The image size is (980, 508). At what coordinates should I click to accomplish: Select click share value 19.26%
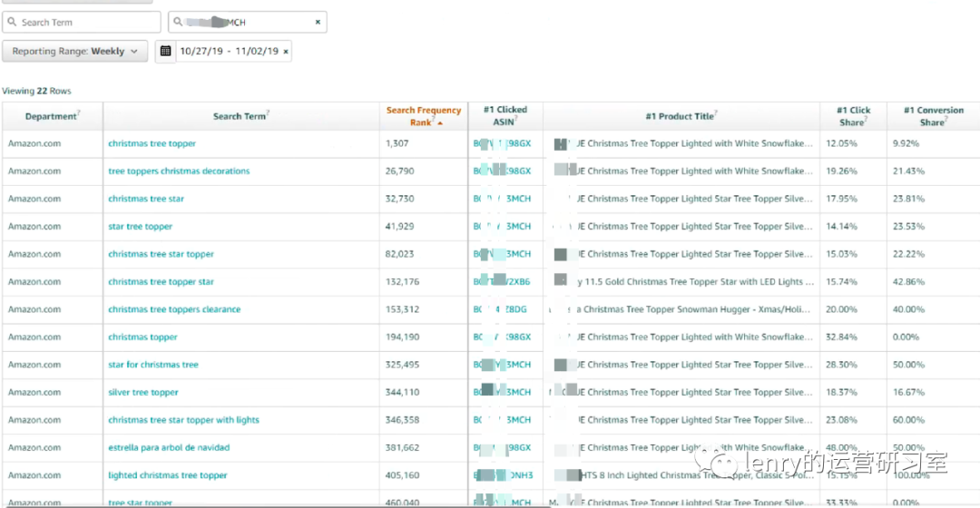pyautogui.click(x=841, y=171)
